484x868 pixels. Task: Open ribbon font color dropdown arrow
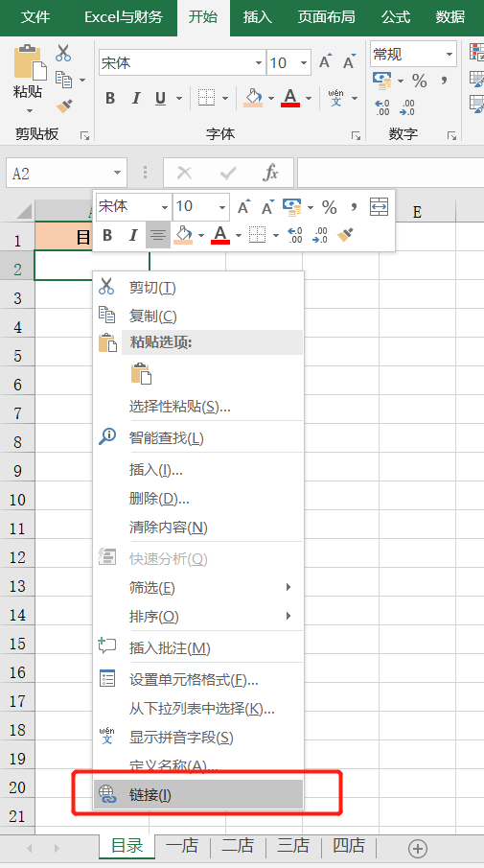click(309, 99)
